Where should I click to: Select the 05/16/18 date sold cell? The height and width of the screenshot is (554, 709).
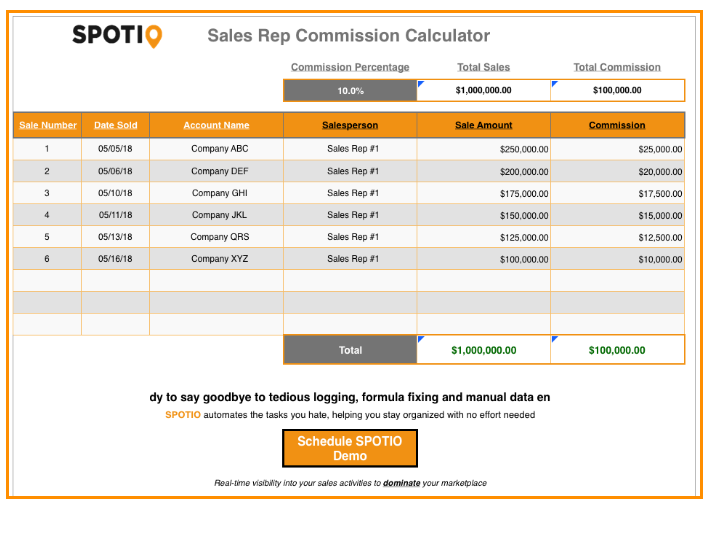[115, 259]
